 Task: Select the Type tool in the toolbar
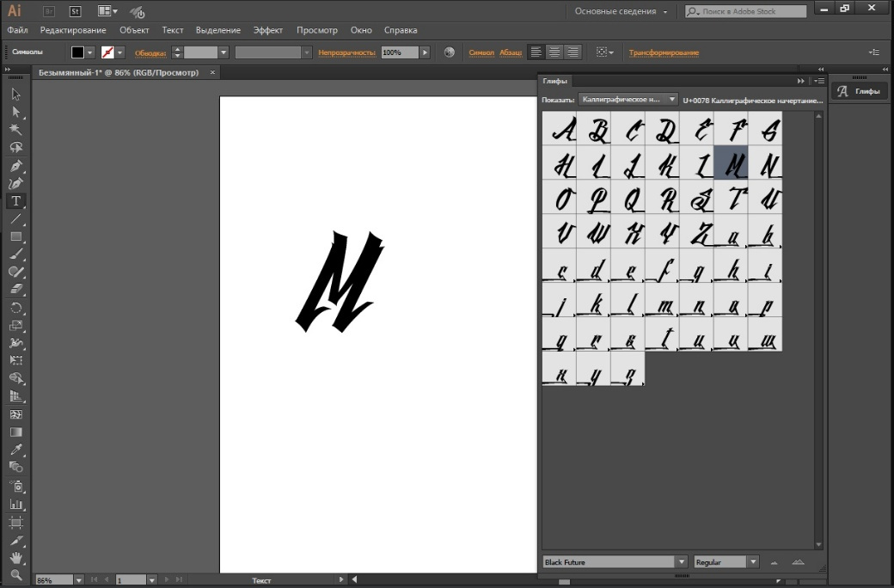tap(15, 200)
